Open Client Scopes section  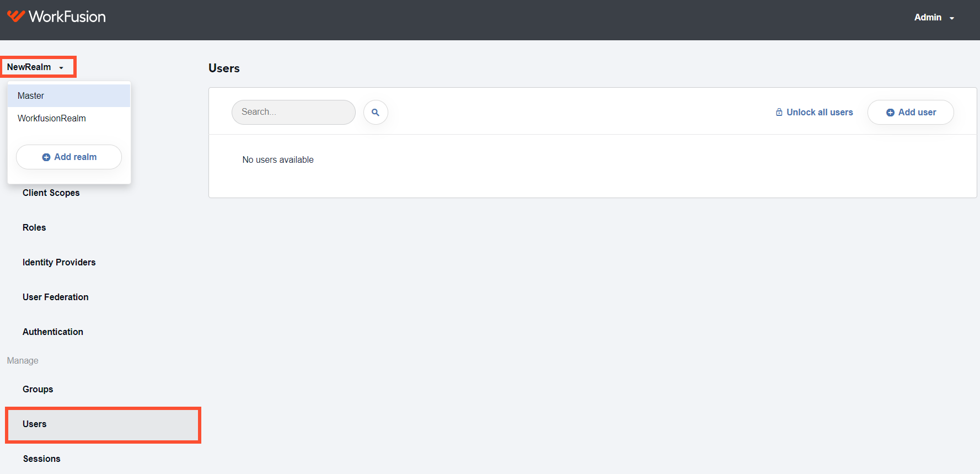click(51, 193)
